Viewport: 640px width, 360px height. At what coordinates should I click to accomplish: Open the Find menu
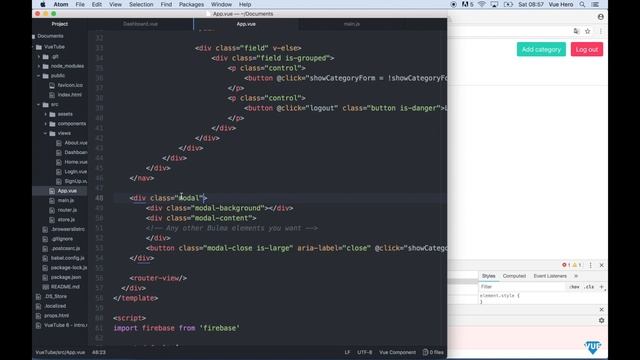click(x=166, y=4)
